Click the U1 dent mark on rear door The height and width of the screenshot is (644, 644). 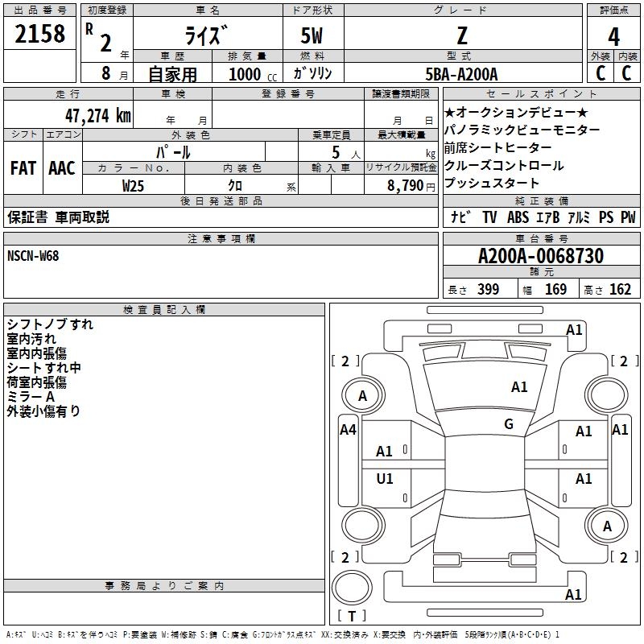click(x=385, y=478)
